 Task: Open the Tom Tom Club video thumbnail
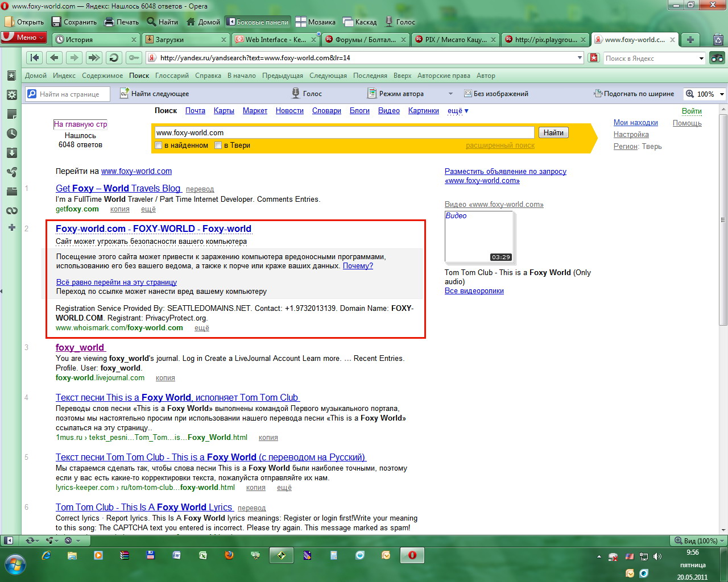479,237
